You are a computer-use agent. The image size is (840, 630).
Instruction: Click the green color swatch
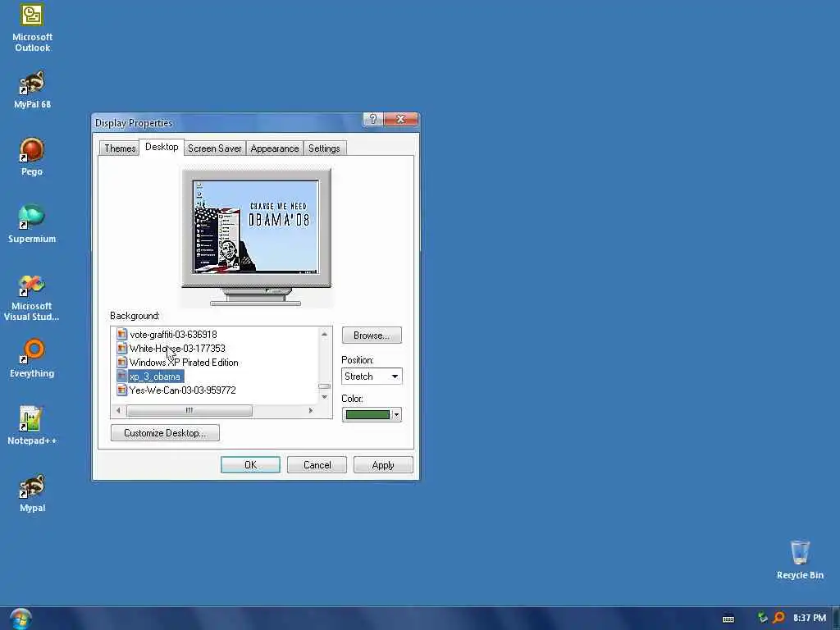[x=367, y=414]
